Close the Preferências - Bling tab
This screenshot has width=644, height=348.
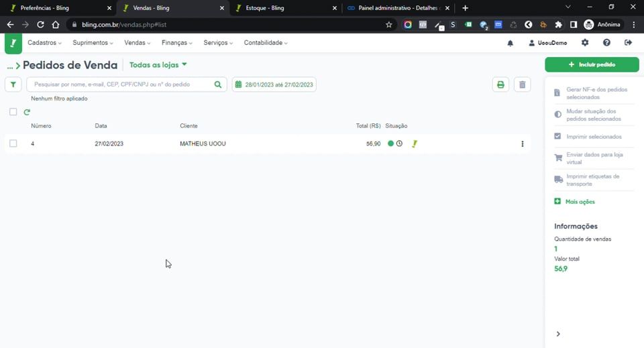[109, 8]
